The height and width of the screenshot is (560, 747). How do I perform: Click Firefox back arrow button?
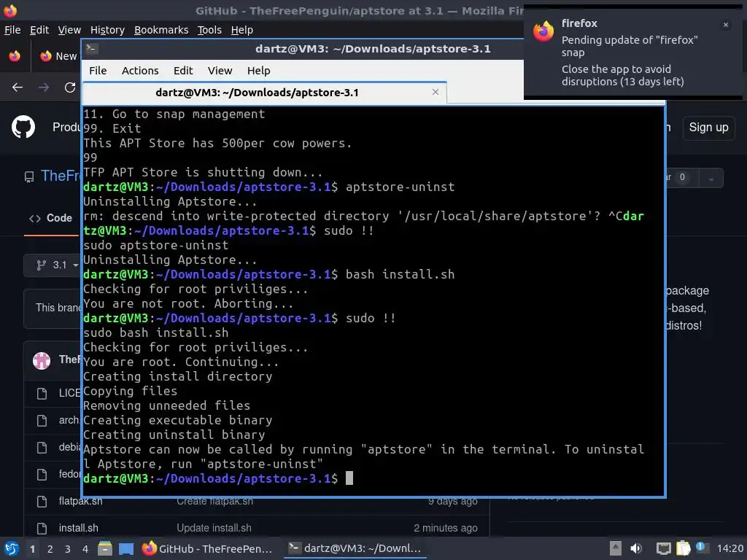(x=18, y=87)
